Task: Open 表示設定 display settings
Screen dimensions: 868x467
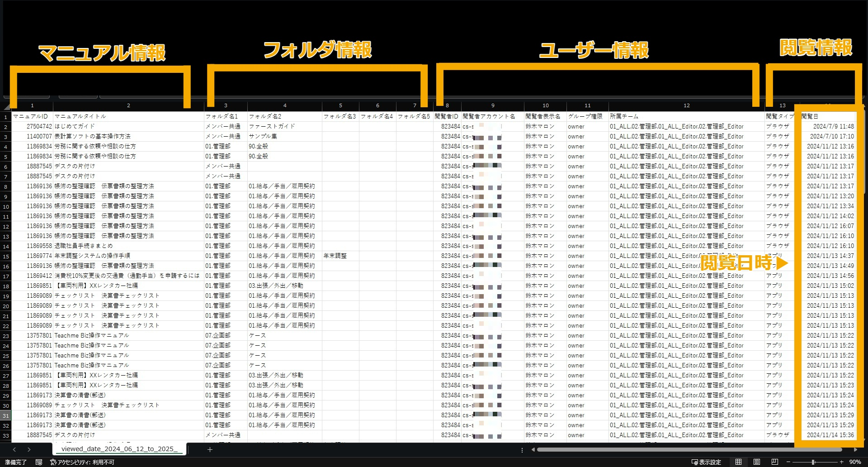Action: click(707, 462)
